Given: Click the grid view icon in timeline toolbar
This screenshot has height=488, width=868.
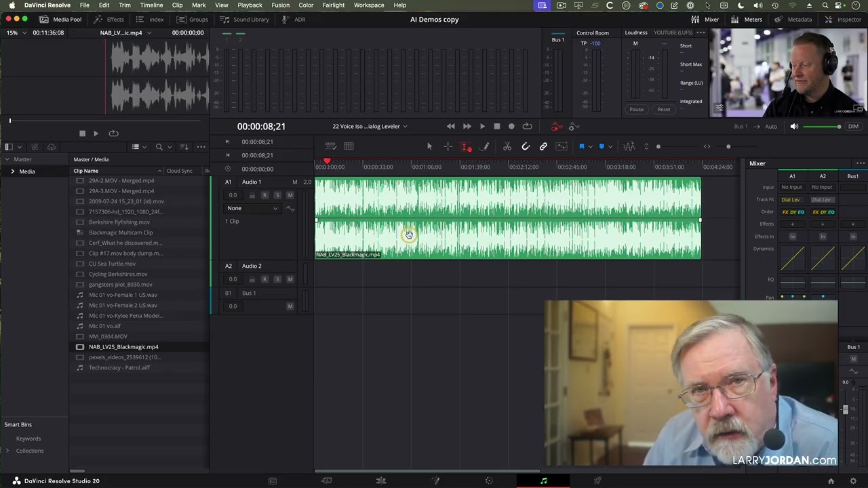Looking at the screenshot, I should tap(349, 146).
